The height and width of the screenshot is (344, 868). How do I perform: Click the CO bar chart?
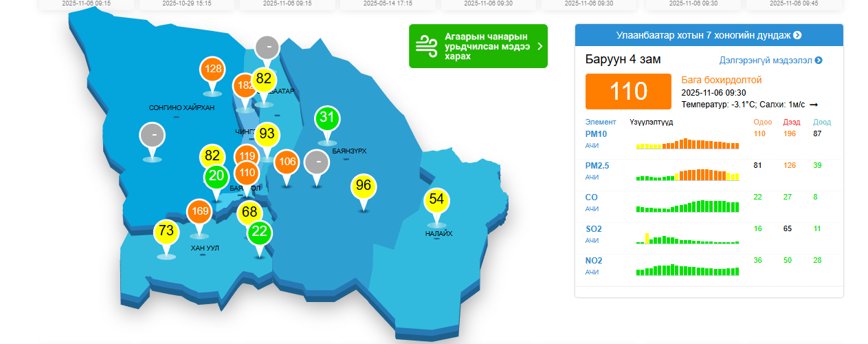coord(687,206)
